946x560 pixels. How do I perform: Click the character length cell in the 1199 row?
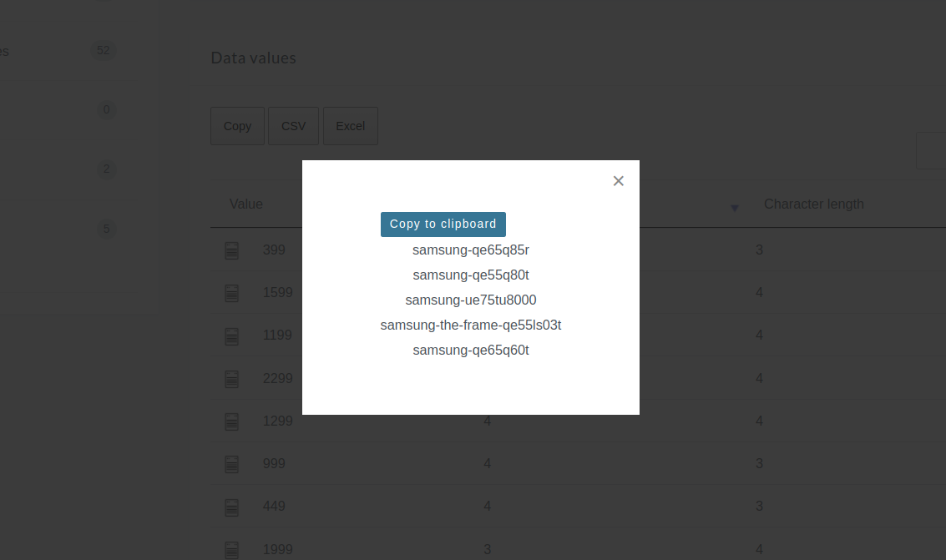click(759, 335)
